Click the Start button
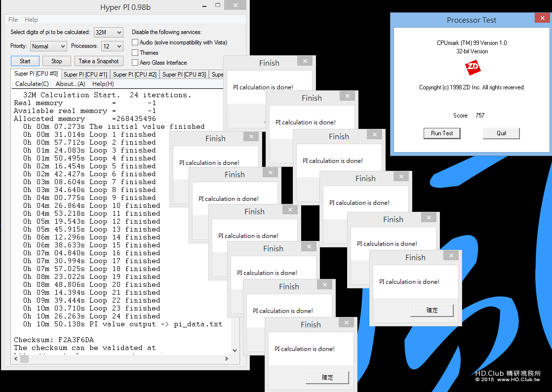The image size is (552, 392). pos(25,61)
